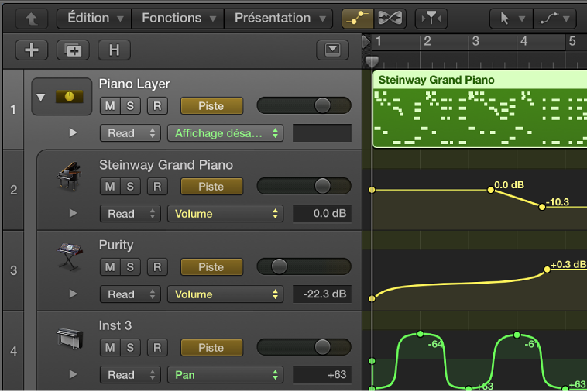The width and height of the screenshot is (587, 392).
Task: Open the Édition menu
Action: pos(95,18)
